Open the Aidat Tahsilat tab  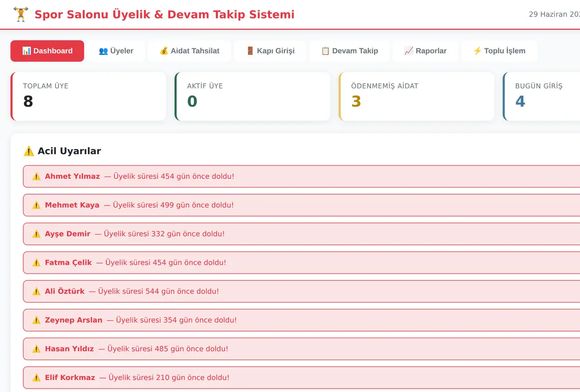189,51
